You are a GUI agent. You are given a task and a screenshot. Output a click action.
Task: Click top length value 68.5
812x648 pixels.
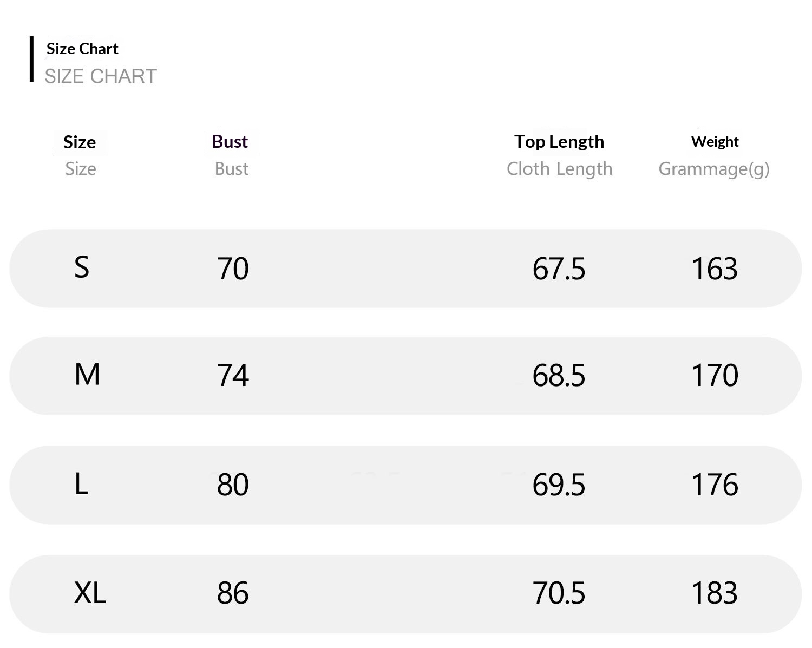[x=559, y=376]
